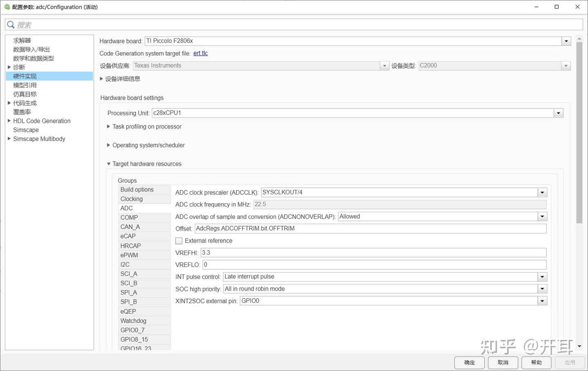Screen dimensions: 588x371
Task: Select the ePWM group
Action: pos(129,255)
